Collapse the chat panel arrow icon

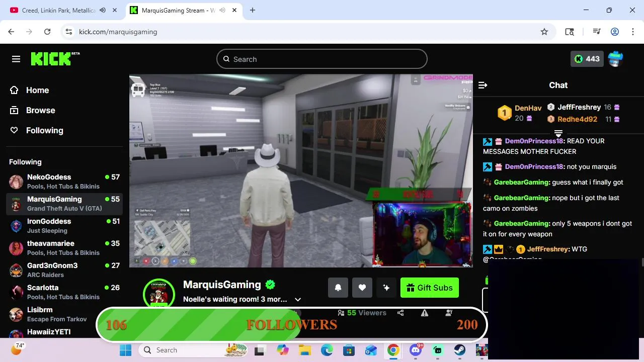[482, 85]
